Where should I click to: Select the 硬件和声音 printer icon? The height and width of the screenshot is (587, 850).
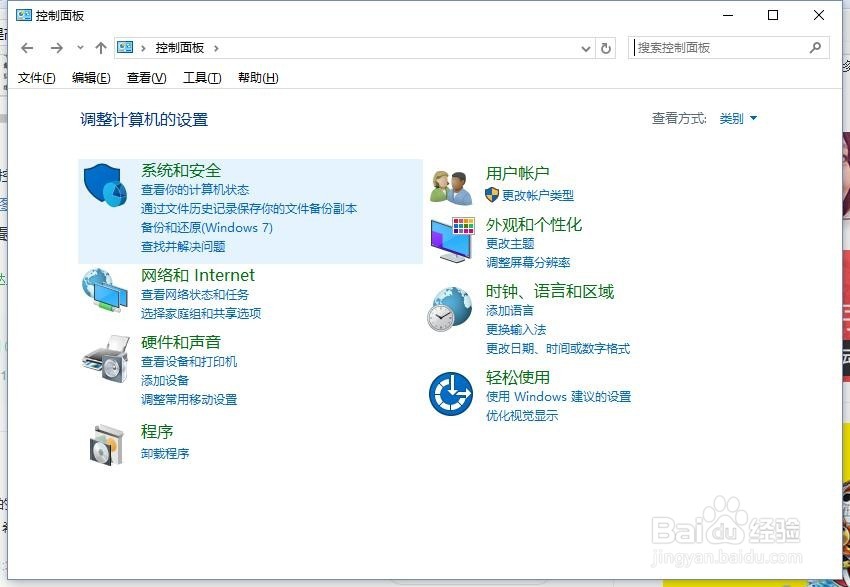pyautogui.click(x=106, y=357)
